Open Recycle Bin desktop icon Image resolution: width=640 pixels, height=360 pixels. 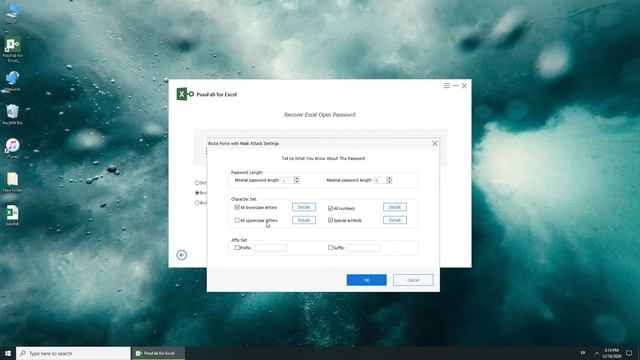tap(13, 114)
